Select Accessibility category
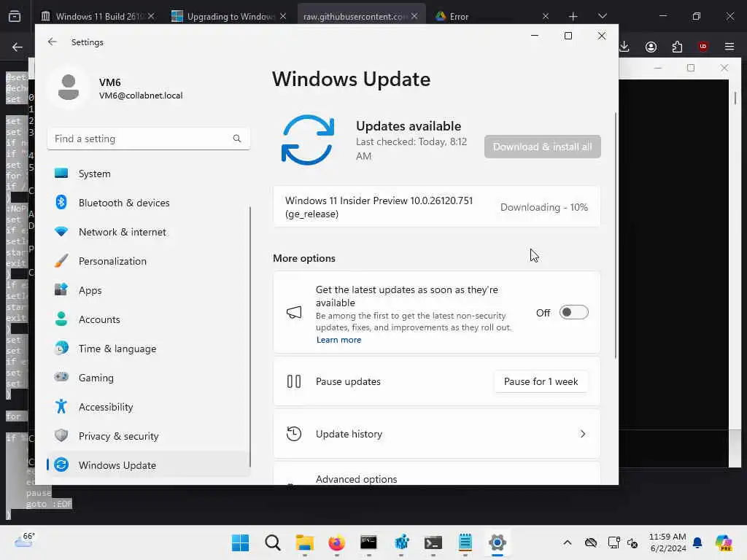This screenshot has width=747, height=560. [x=149, y=407]
